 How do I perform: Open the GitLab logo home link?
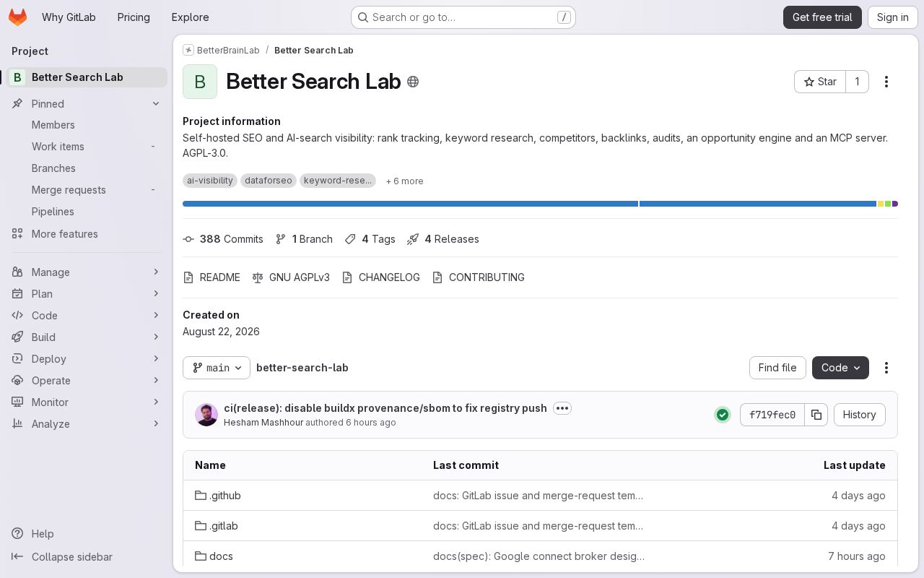pos(17,17)
